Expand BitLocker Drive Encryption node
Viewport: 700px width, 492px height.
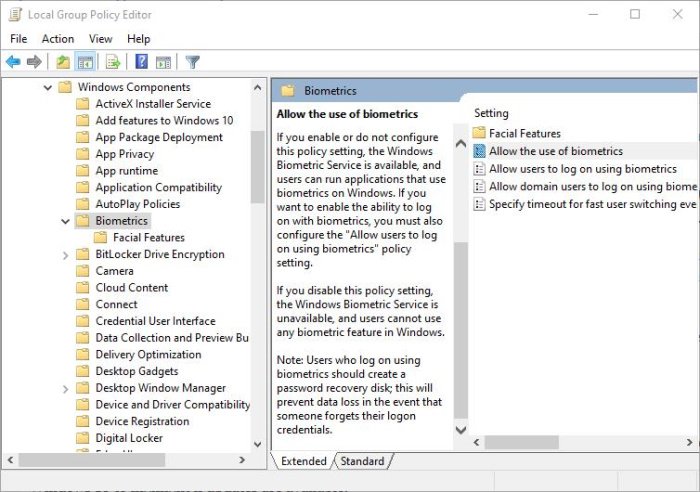click(65, 255)
